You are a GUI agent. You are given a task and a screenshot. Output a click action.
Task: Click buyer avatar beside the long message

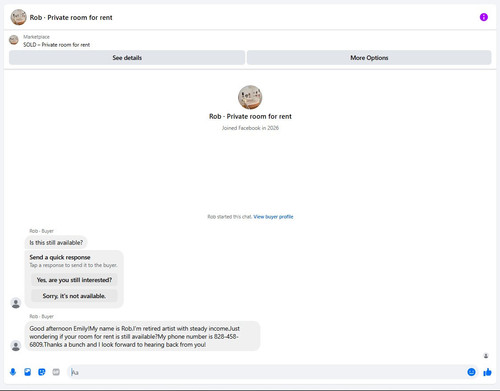[x=16, y=346]
